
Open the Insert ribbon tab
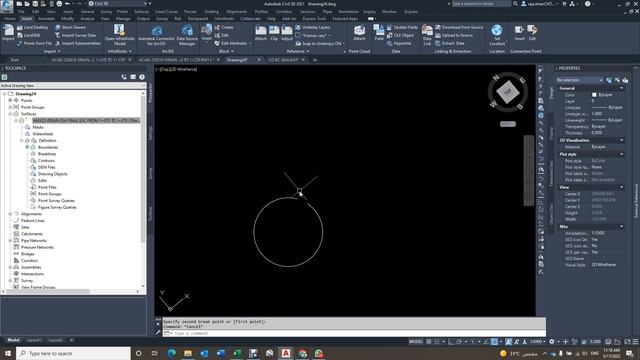27,19
